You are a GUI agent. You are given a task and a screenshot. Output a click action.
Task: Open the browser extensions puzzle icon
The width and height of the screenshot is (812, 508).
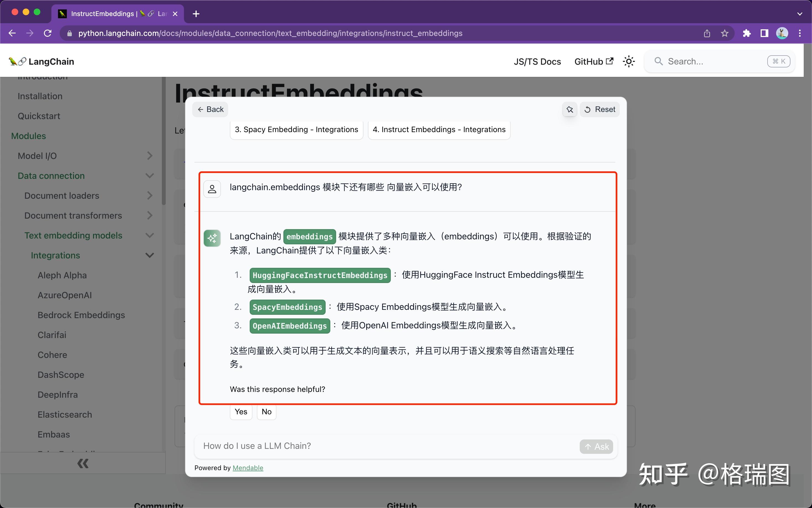pyautogui.click(x=747, y=33)
